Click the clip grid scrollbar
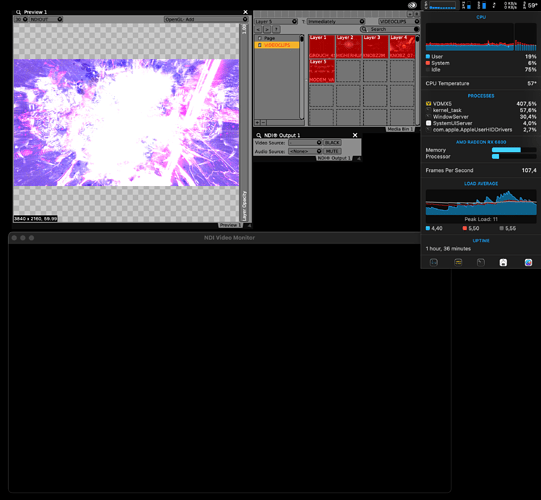This screenshot has width=541, height=500. (417, 79)
